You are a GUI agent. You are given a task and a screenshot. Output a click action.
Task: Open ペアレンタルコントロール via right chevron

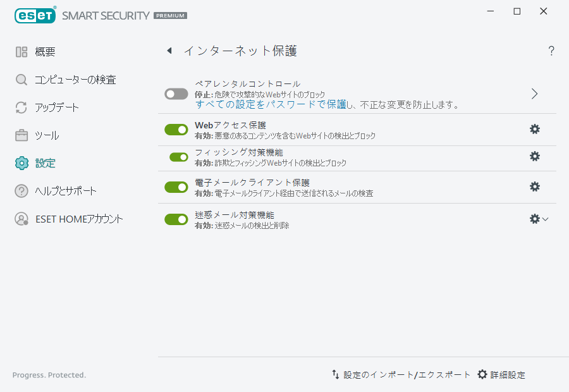534,93
